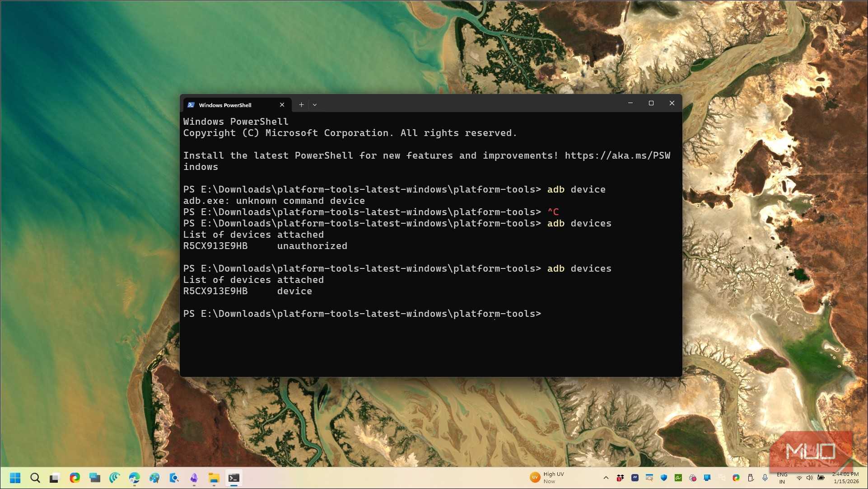The width and height of the screenshot is (868, 489).
Task: Open the volume speaker quick settings
Action: (809, 478)
